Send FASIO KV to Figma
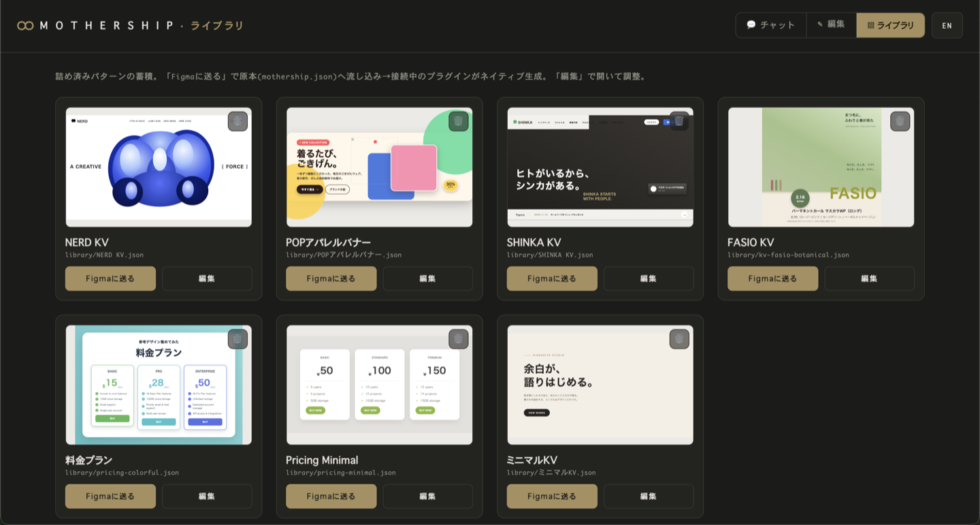 tap(773, 279)
